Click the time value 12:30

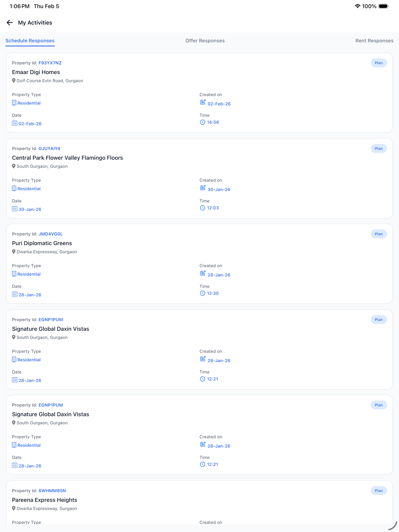point(213,293)
